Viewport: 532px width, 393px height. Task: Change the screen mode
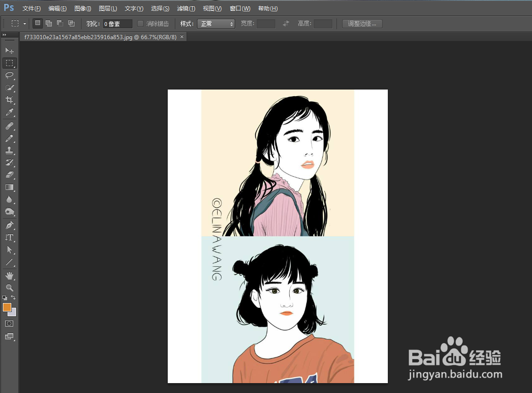pos(9,336)
